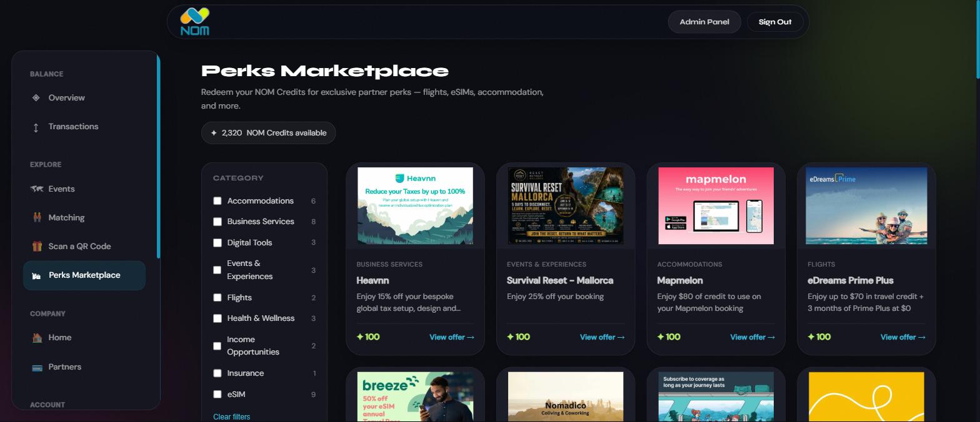
Task: Click the Partners card icon
Action: (x=37, y=367)
